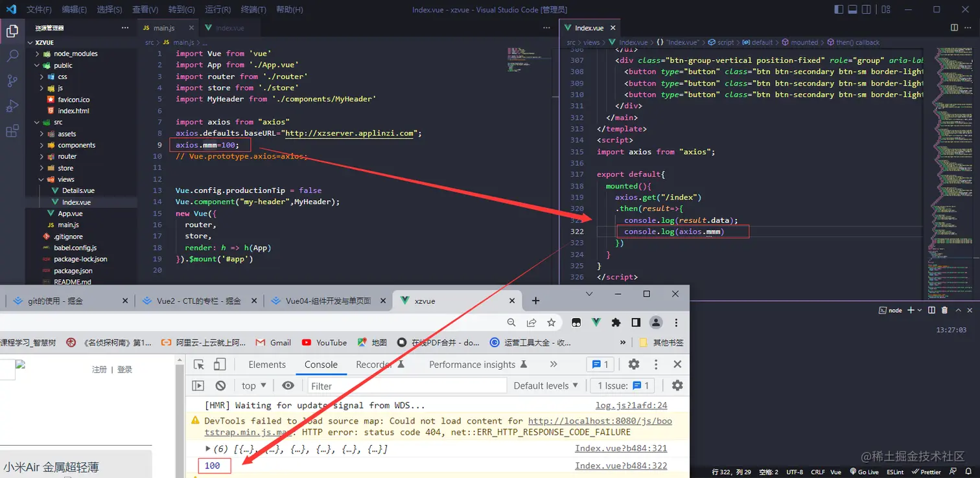Open the top JavaScript context dropdown
The height and width of the screenshot is (478, 980).
coord(254,385)
